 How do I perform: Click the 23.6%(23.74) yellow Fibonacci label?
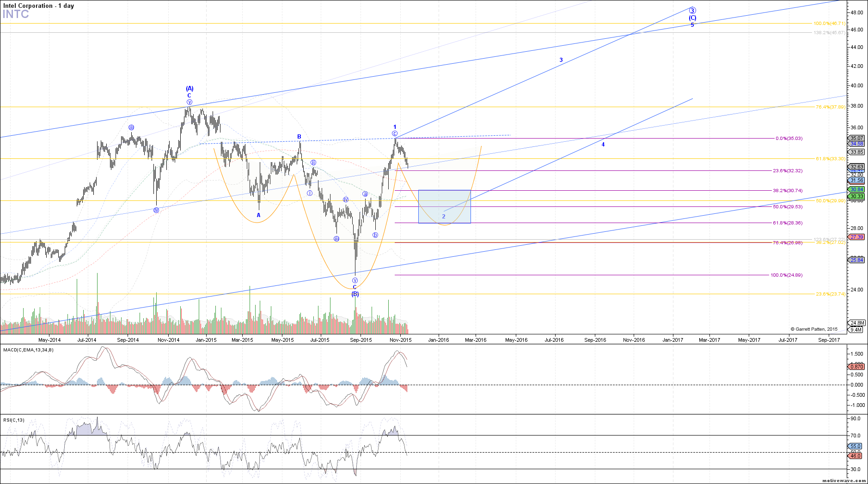coord(831,294)
